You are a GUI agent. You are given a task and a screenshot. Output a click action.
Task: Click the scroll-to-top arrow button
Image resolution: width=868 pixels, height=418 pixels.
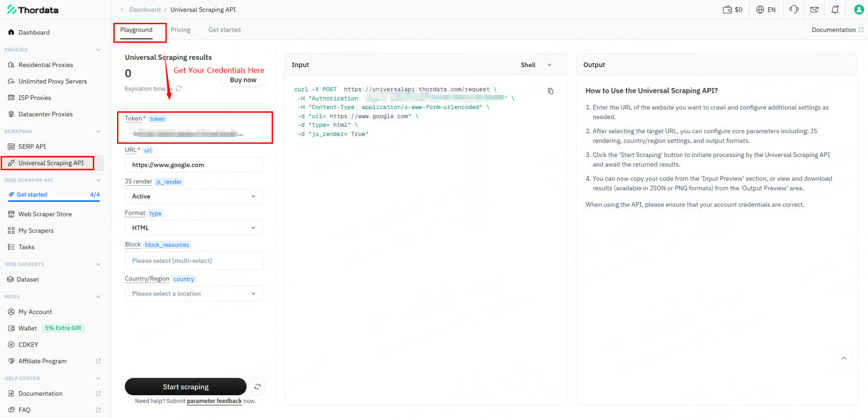click(844, 358)
